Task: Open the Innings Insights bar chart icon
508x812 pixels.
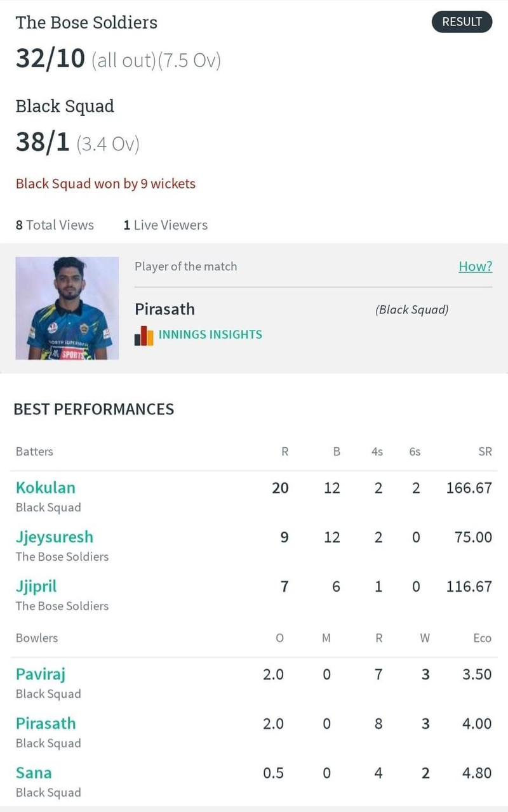Action: (144, 336)
